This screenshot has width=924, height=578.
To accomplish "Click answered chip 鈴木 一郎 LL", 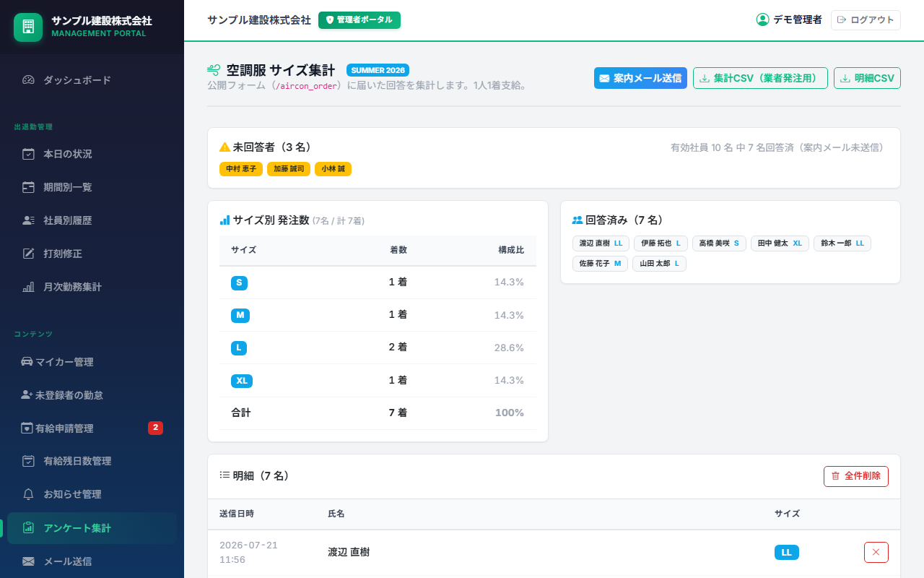I will (x=842, y=243).
